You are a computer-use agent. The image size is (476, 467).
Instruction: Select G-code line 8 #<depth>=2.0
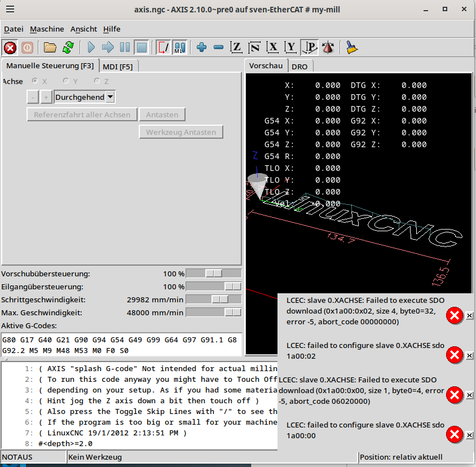[139, 444]
